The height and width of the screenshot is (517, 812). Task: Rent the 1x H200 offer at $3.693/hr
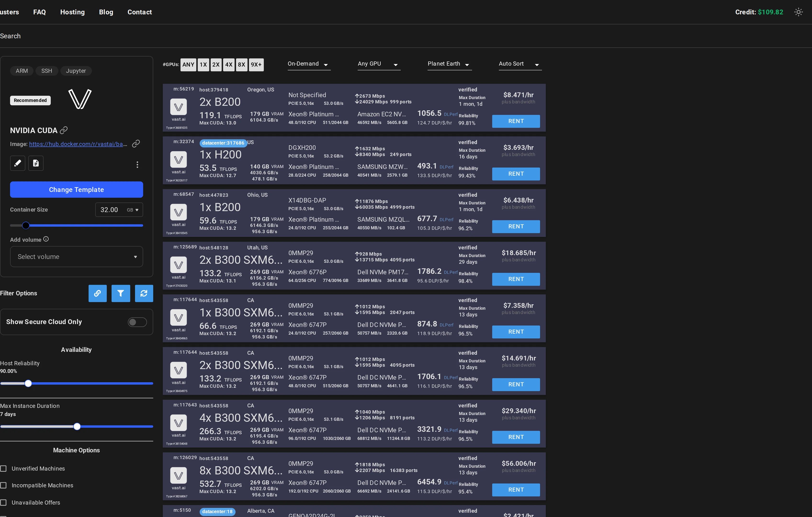tap(516, 174)
